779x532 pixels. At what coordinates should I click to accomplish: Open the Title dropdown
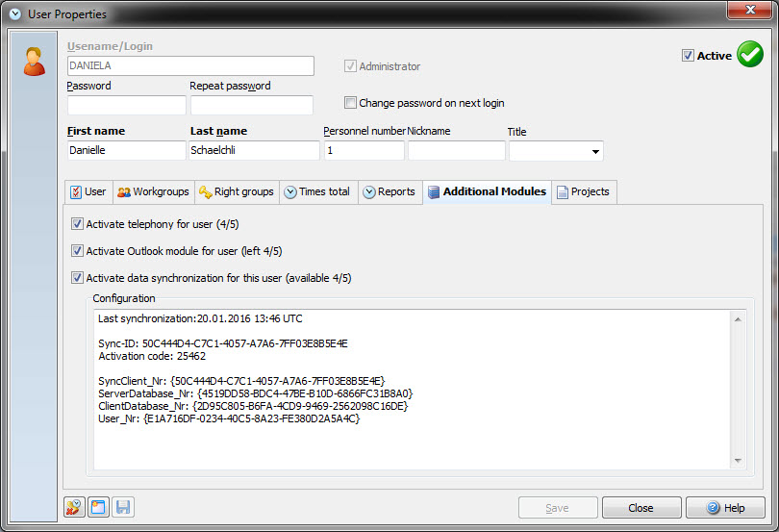coord(595,151)
